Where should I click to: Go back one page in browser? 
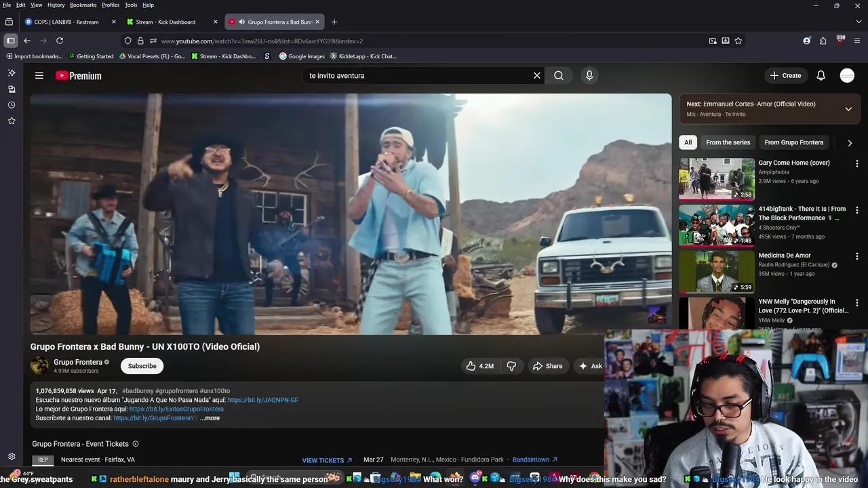(27, 41)
